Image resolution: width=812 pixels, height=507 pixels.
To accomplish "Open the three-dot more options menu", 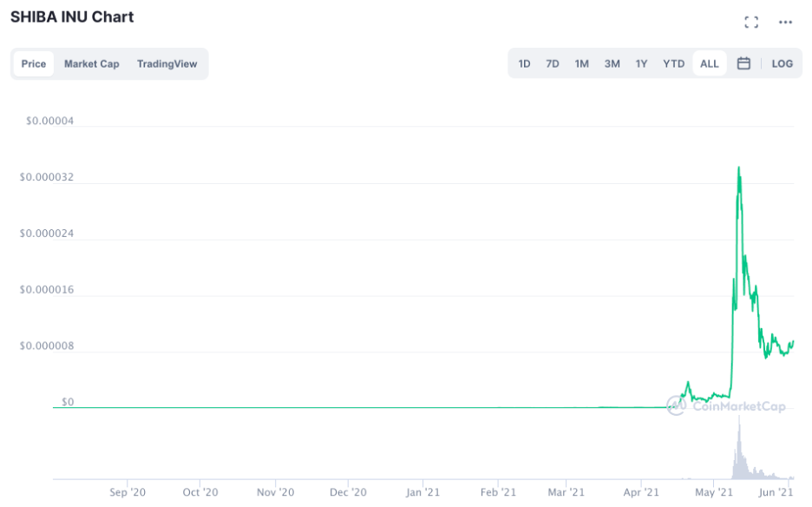I will (785, 22).
